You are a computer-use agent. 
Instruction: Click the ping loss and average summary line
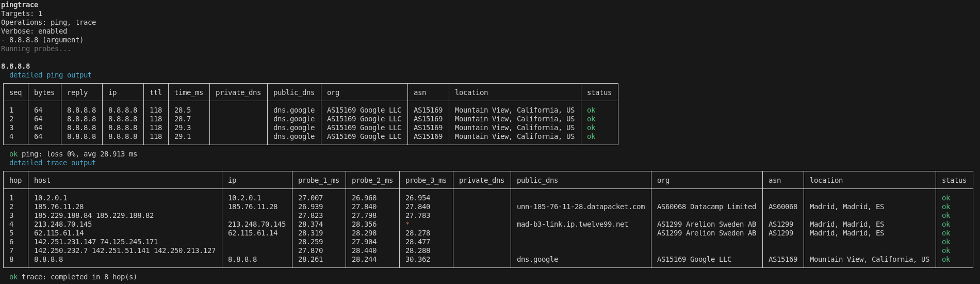click(x=73, y=154)
